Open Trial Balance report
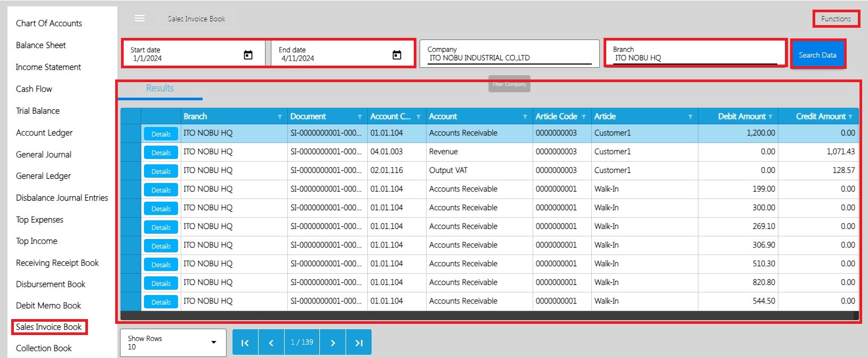The image size is (868, 358). (x=38, y=111)
